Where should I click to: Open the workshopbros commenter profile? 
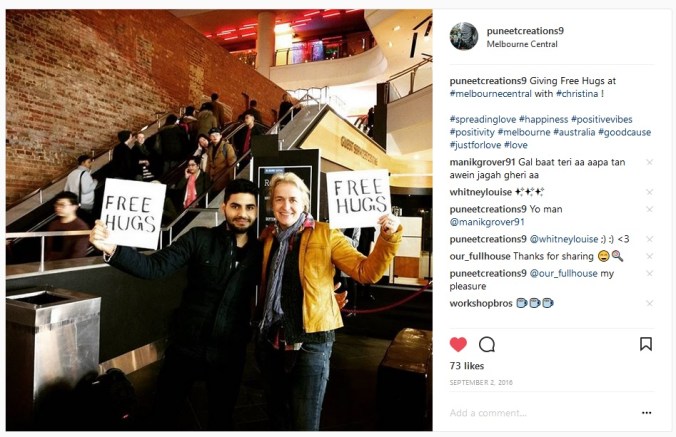481,303
